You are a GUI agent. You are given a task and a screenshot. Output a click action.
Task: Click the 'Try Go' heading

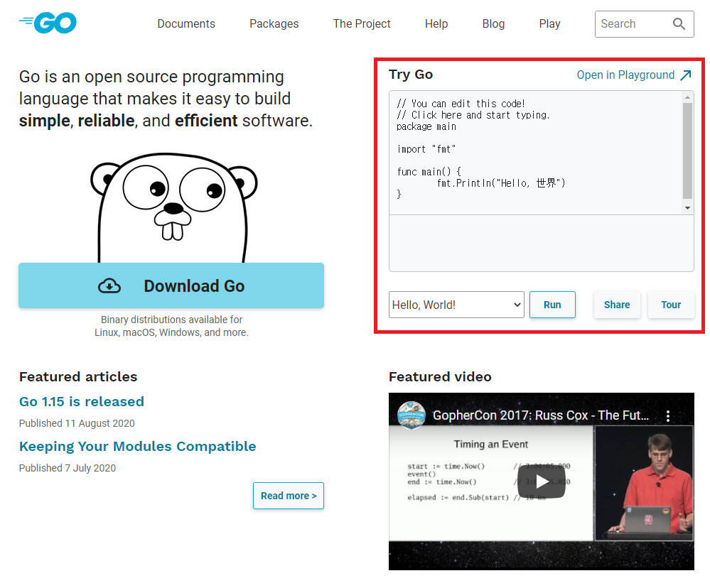coord(411,75)
